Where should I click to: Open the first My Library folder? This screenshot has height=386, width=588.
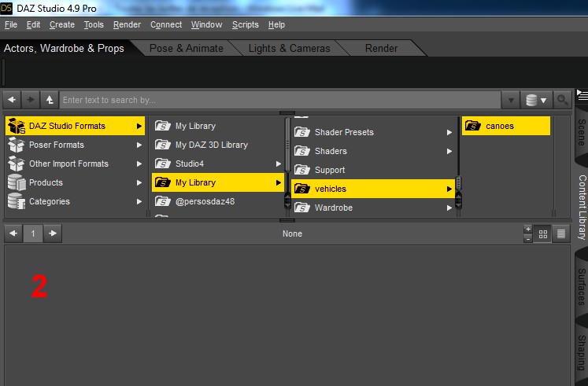coord(217,126)
